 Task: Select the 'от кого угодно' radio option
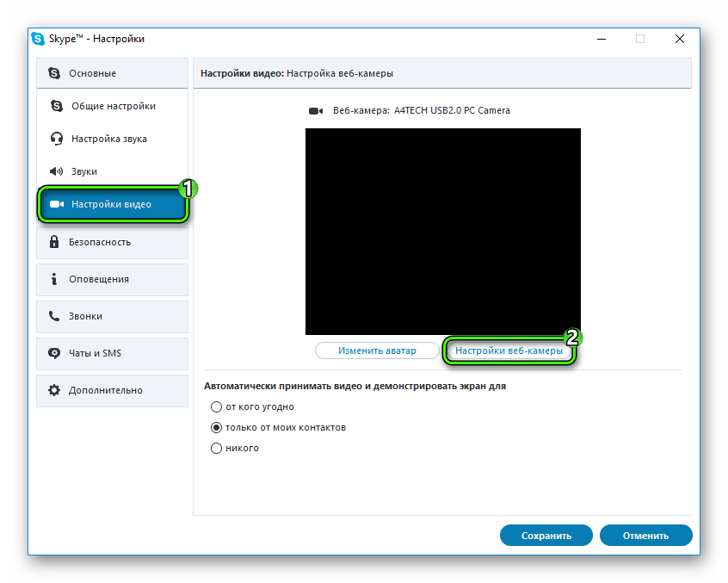(x=216, y=407)
